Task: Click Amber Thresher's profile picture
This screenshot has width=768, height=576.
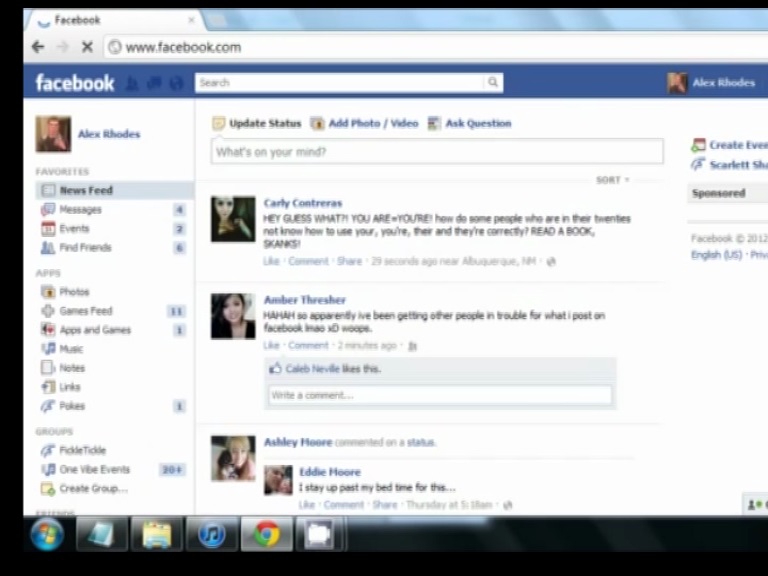Action: (232, 316)
